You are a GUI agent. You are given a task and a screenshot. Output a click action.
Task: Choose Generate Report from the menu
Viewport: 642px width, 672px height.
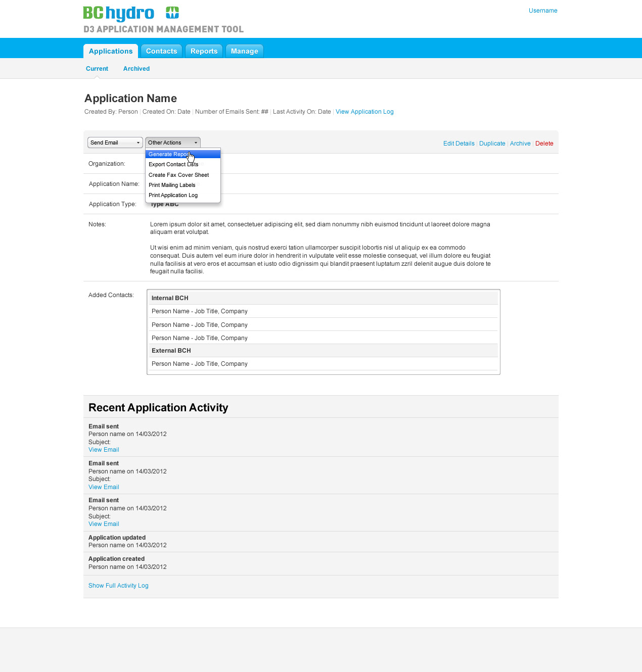pyautogui.click(x=183, y=154)
